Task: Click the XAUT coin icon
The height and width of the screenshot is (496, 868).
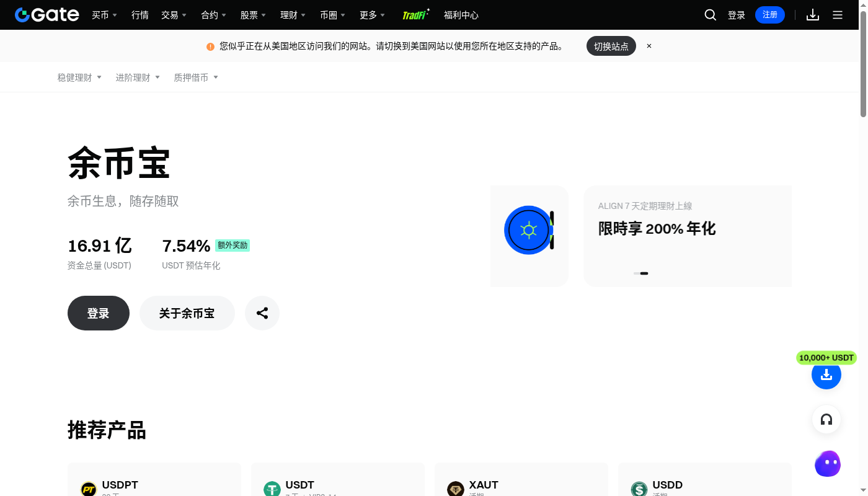Action: point(456,489)
